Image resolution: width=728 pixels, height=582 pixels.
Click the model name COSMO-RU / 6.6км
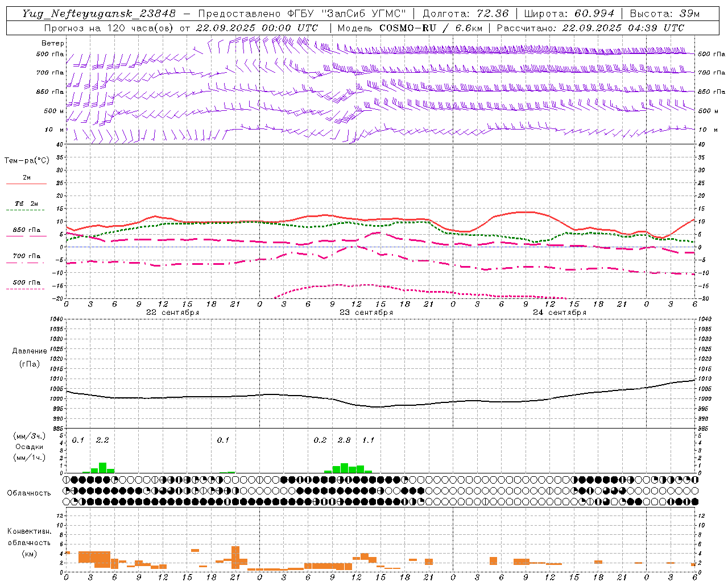(431, 28)
